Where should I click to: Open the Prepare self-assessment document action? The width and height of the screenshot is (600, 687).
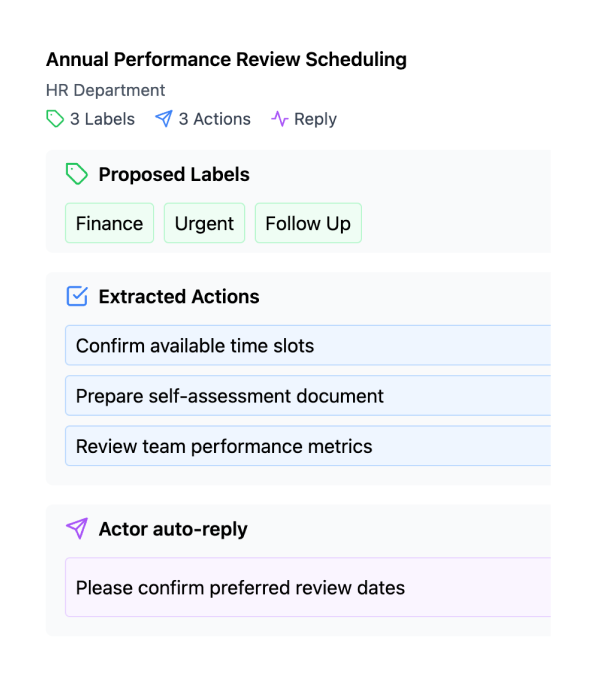click(x=308, y=396)
